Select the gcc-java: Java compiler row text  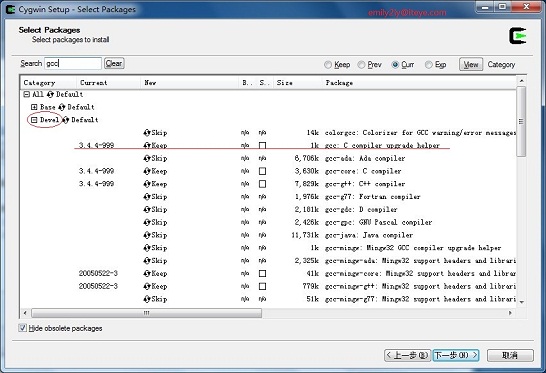(368, 235)
